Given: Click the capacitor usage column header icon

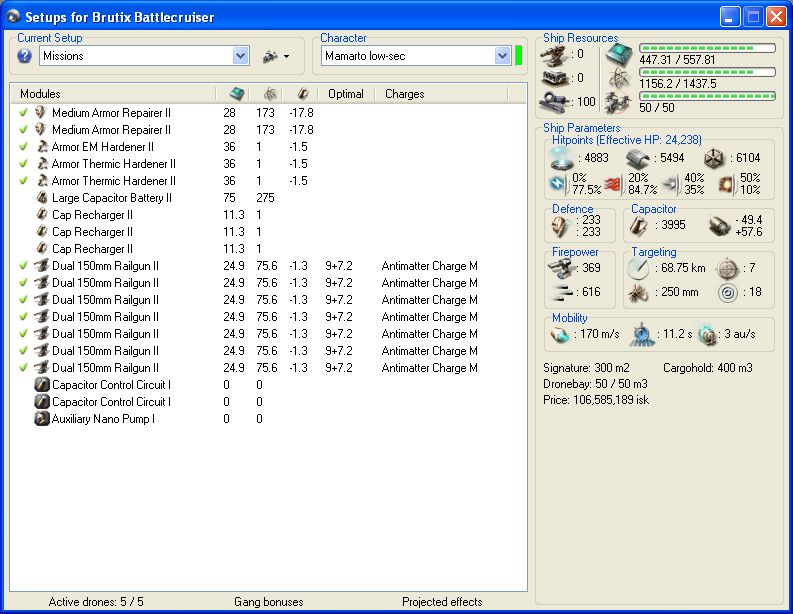Looking at the screenshot, I should (x=302, y=93).
